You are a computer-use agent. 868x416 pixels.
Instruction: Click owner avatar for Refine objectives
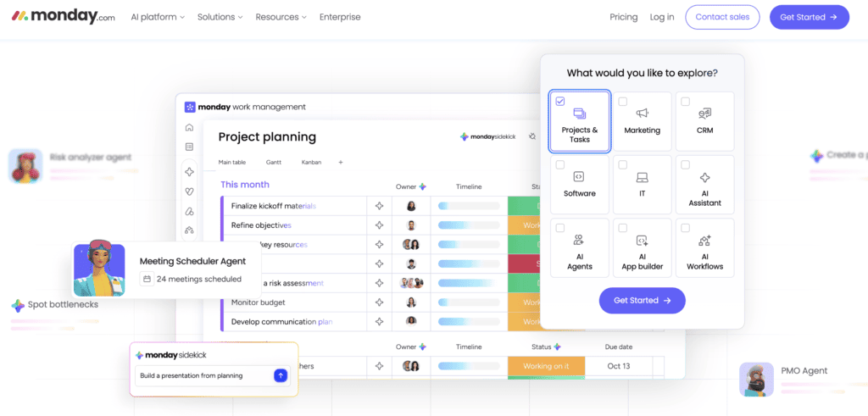tap(411, 225)
